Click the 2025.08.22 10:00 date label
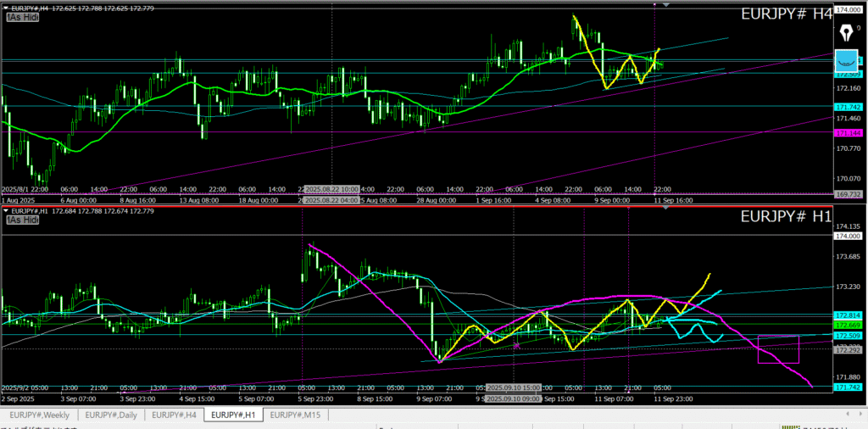The height and width of the screenshot is (429, 868). (x=331, y=189)
